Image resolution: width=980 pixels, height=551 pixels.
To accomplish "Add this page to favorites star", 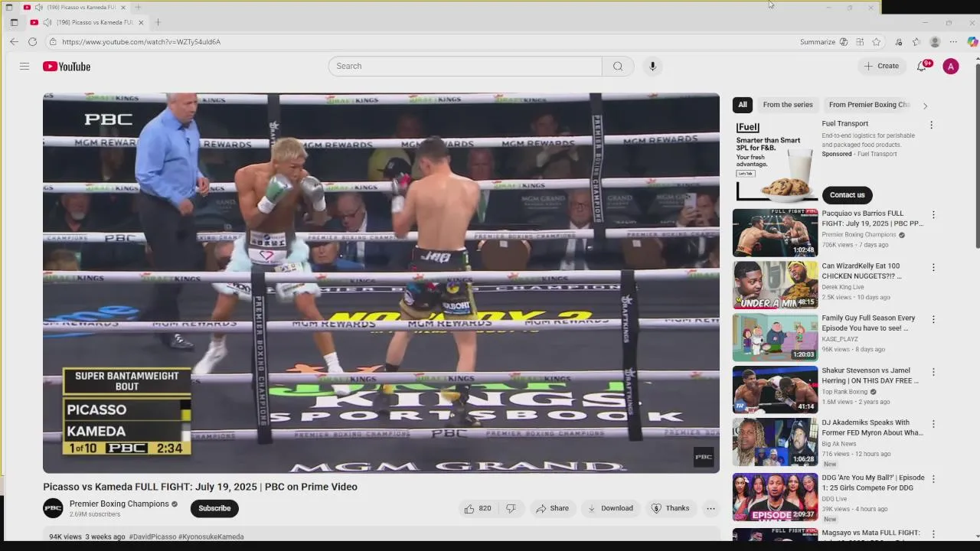I will (877, 42).
